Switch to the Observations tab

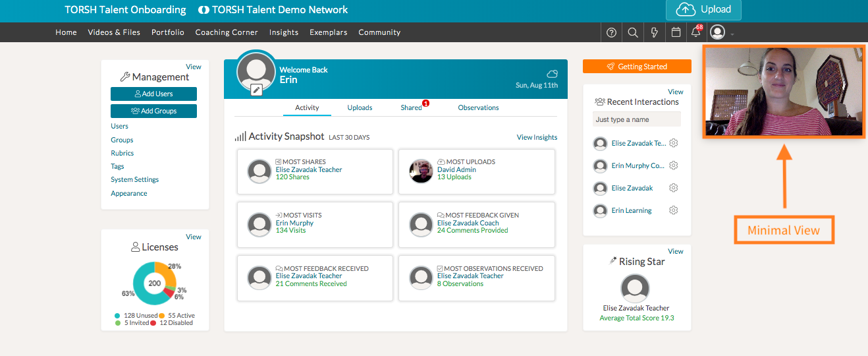[478, 107]
